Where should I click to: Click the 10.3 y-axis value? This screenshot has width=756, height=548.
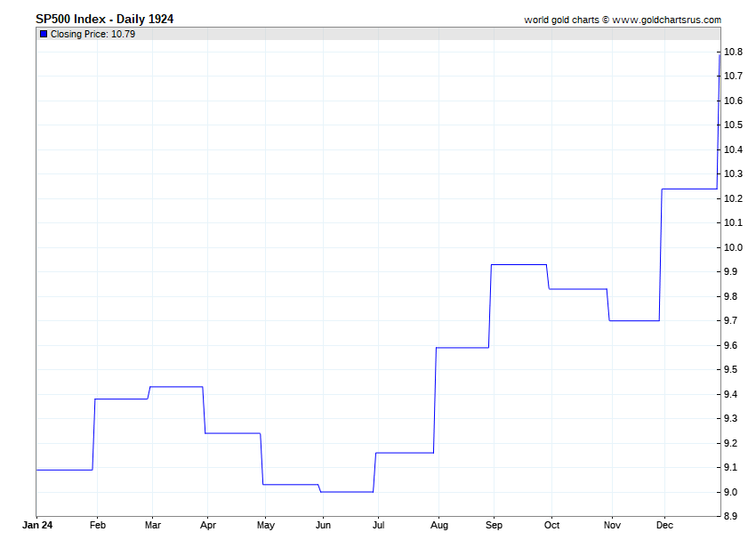pyautogui.click(x=733, y=173)
